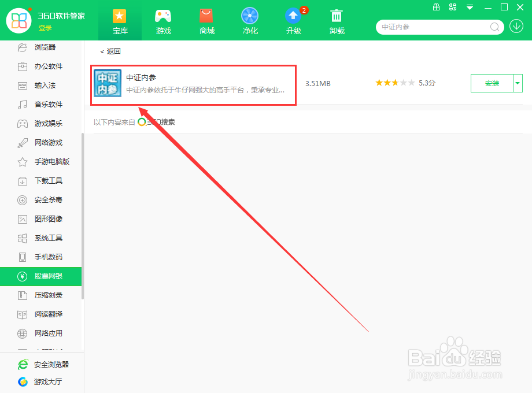Open 游戏大厅 from the bottom sidebar
Screen dimensions: 532x393
pyautogui.click(x=40, y=382)
